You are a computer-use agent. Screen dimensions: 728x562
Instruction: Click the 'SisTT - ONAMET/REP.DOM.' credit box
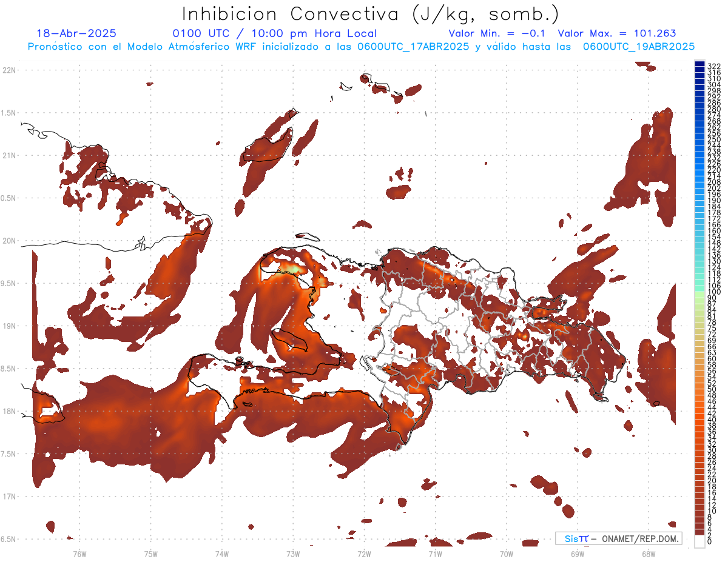619,538
